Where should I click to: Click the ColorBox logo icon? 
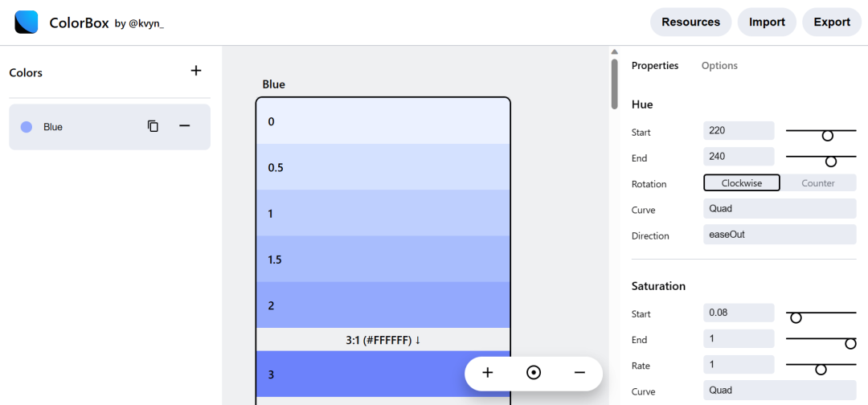click(x=26, y=22)
